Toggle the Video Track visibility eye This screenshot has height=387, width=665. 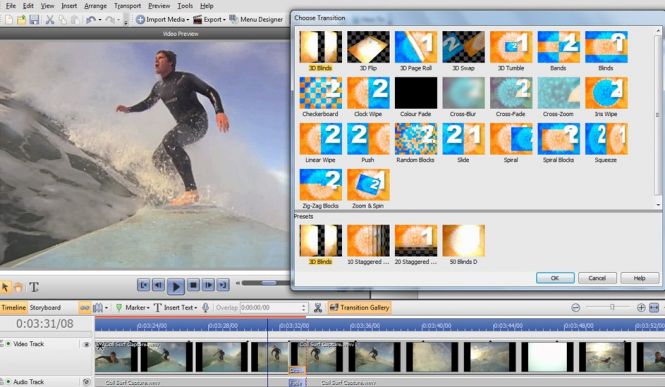[x=86, y=344]
